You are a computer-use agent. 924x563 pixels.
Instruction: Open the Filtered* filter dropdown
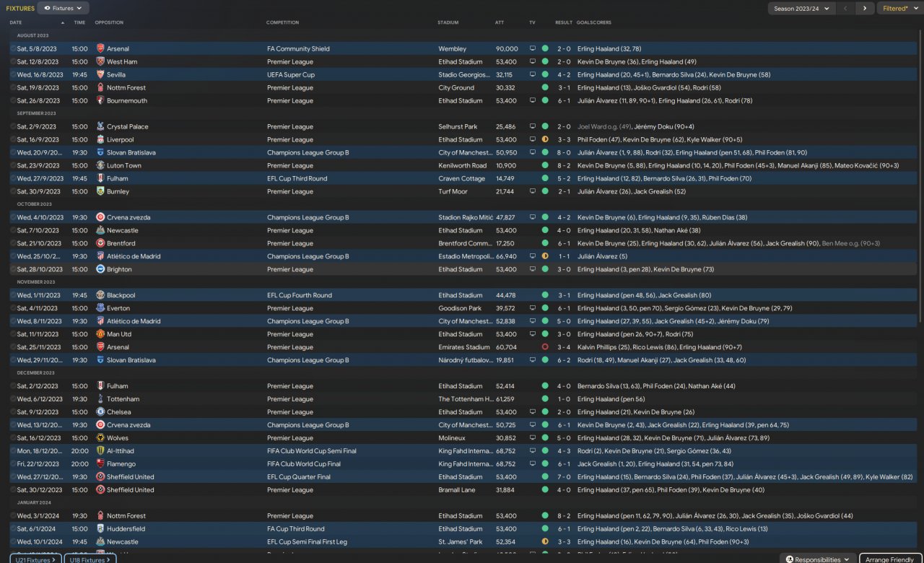(x=899, y=9)
